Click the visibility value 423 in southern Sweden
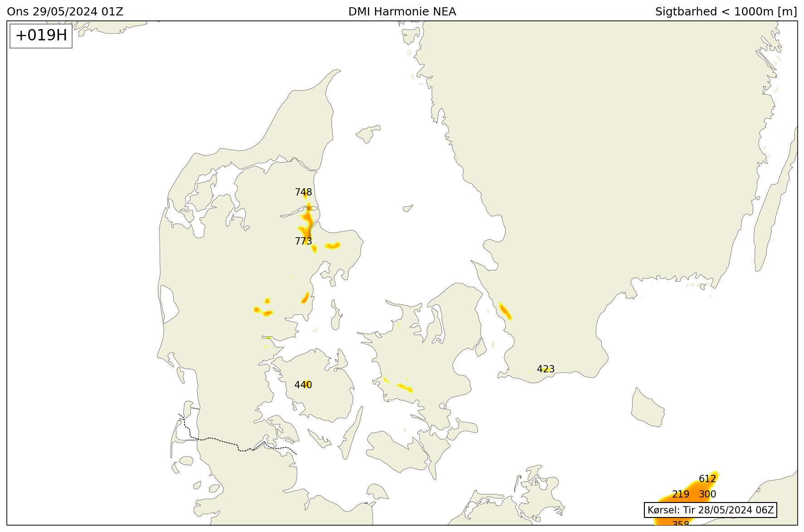804x532 pixels. pyautogui.click(x=546, y=369)
